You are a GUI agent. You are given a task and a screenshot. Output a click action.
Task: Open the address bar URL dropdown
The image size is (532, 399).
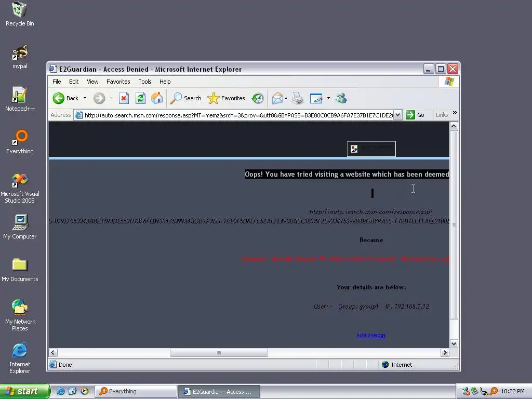pos(397,115)
